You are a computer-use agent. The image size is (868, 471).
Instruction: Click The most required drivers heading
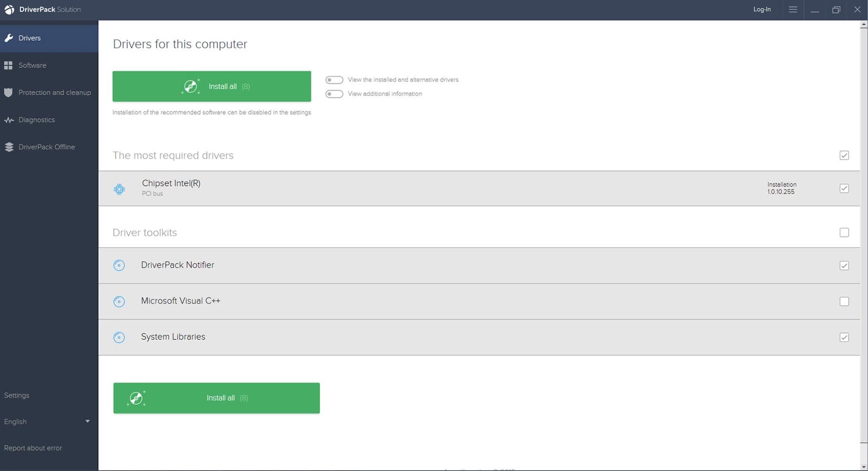(x=173, y=155)
